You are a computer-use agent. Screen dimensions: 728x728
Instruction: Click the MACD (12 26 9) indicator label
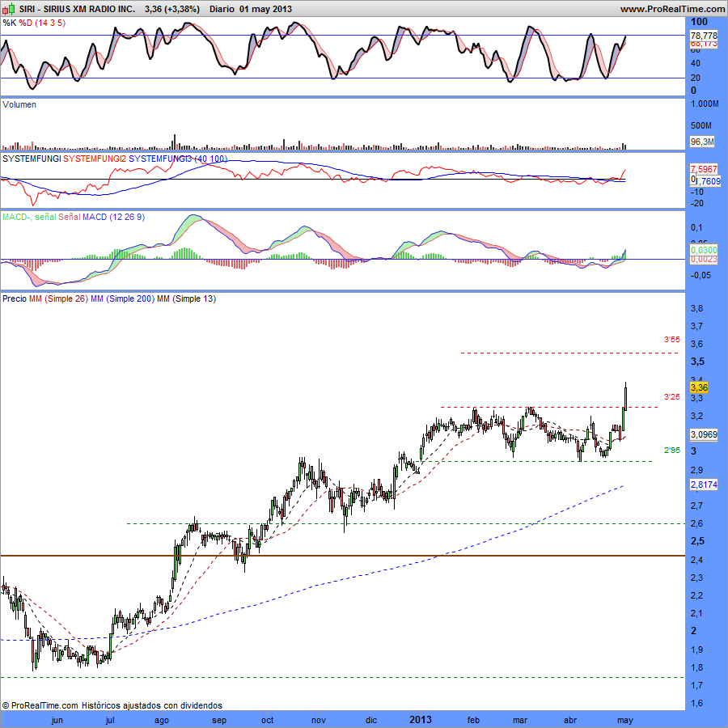113,217
